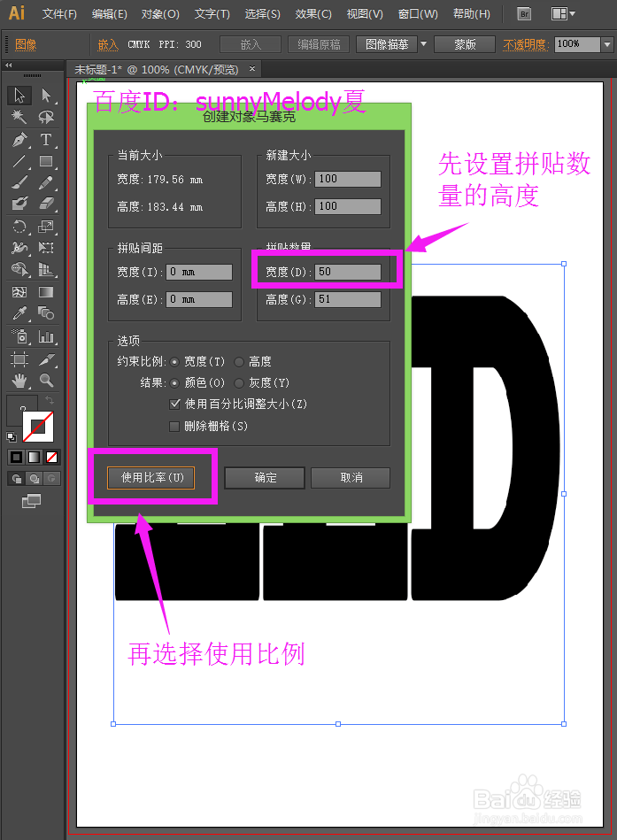The image size is (617, 840).
Task: Open the 对象(O) menu
Action: [160, 14]
